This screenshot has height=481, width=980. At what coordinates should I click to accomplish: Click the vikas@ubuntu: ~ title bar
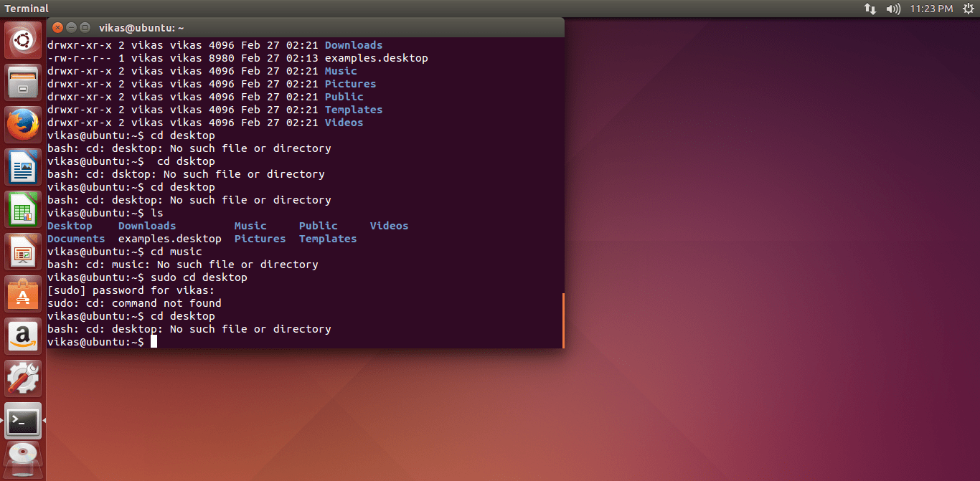(306, 27)
